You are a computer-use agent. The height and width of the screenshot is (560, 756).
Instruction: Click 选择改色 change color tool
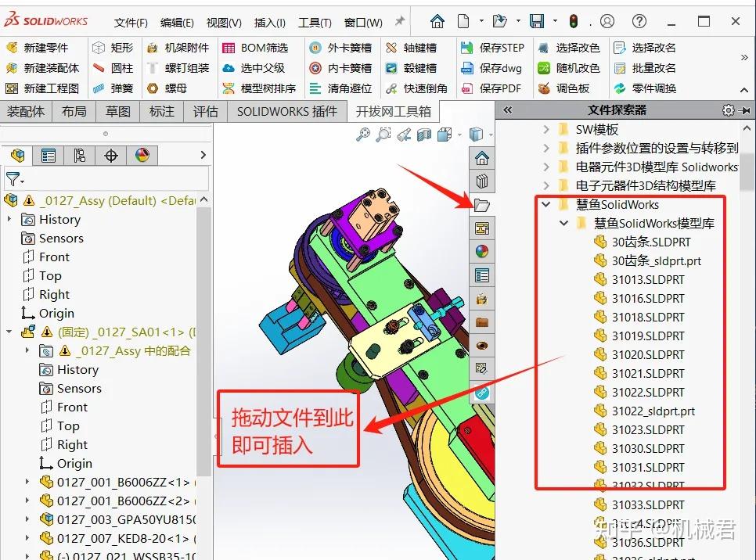tap(568, 48)
